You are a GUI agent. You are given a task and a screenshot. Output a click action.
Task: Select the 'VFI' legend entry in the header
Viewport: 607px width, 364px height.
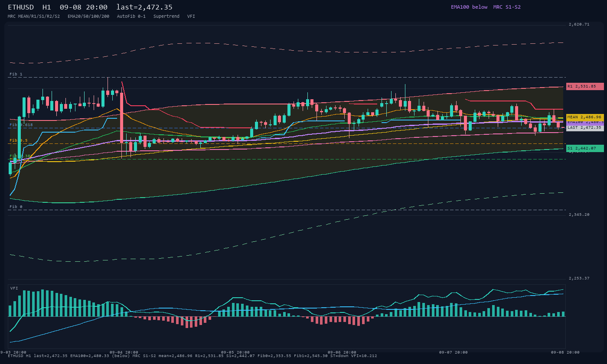(x=191, y=16)
